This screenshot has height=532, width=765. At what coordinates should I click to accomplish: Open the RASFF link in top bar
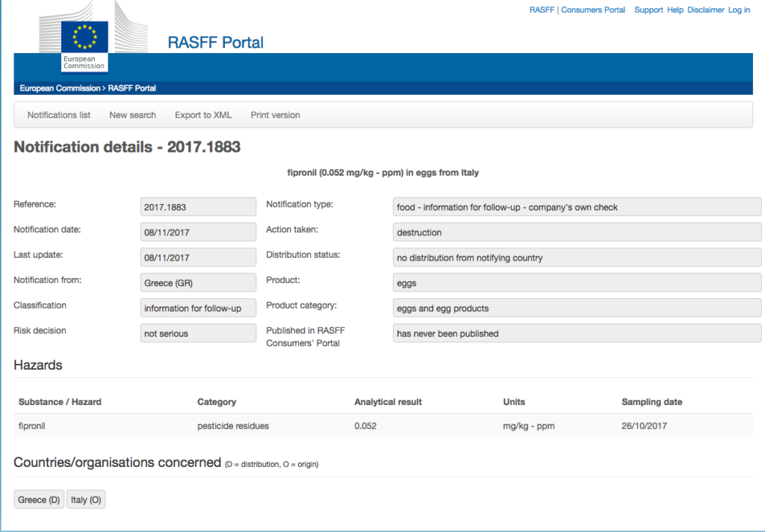pos(542,10)
